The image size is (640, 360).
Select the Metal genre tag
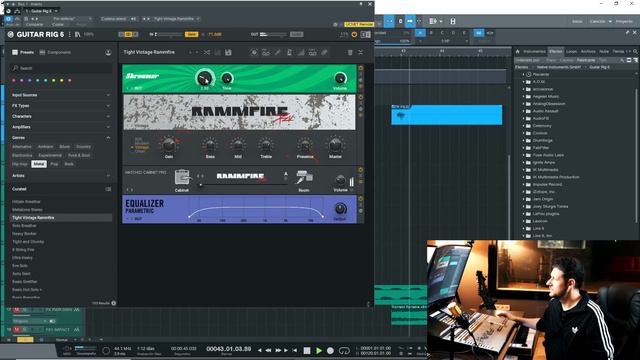[39, 164]
